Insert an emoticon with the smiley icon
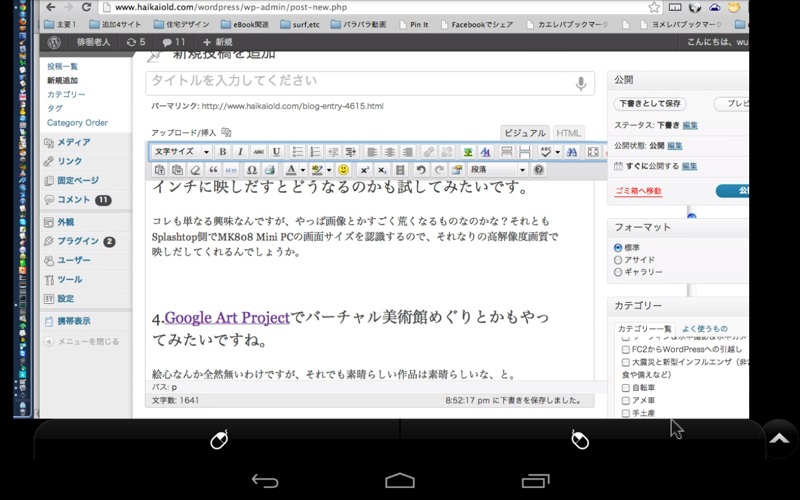Viewport: 800px width, 500px height. [343, 169]
